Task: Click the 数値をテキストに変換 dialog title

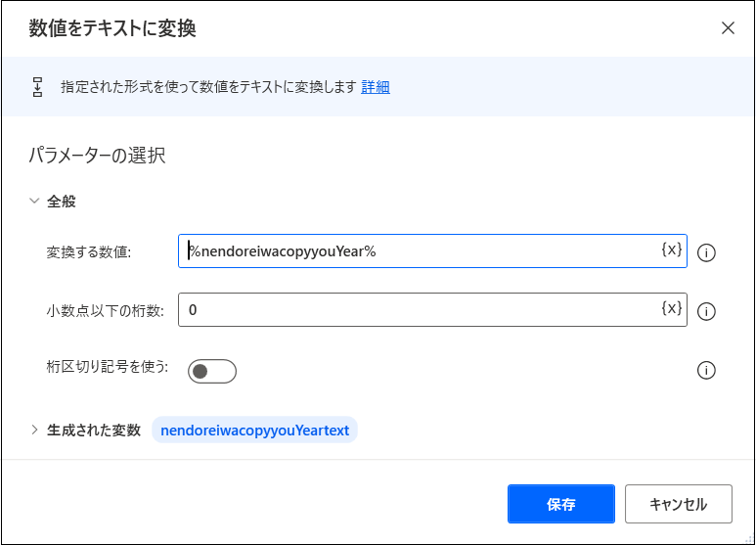Action: click(x=112, y=28)
